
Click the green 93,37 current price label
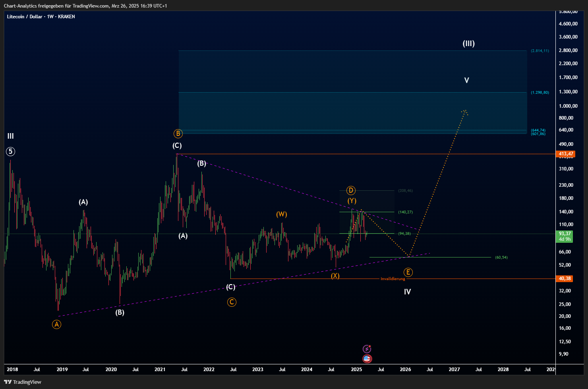[565, 234]
